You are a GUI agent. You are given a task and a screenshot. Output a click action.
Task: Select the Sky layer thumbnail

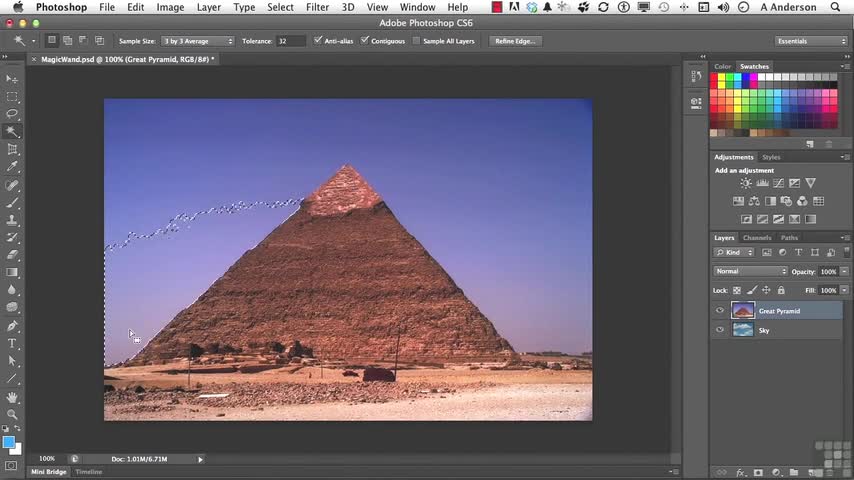743,330
